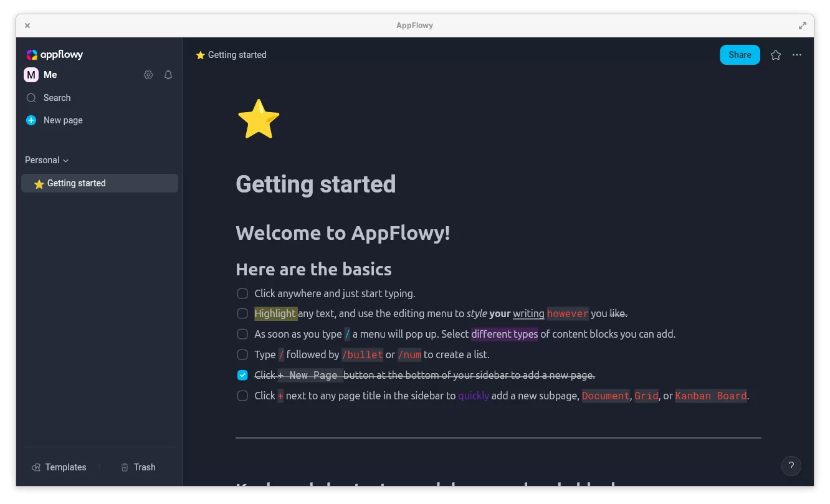Viewport: 830px width, 504px height.
Task: Open the three-dot more options menu
Action: coord(797,55)
